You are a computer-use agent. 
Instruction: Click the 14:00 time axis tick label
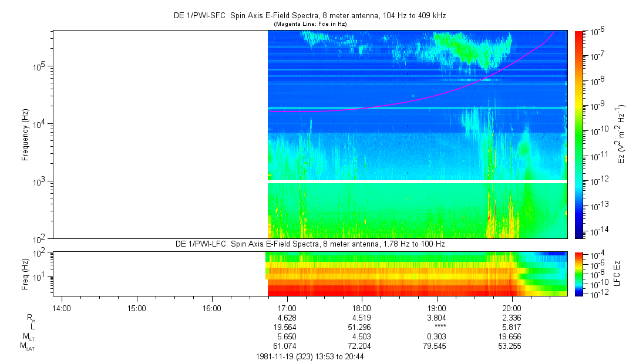click(62, 308)
